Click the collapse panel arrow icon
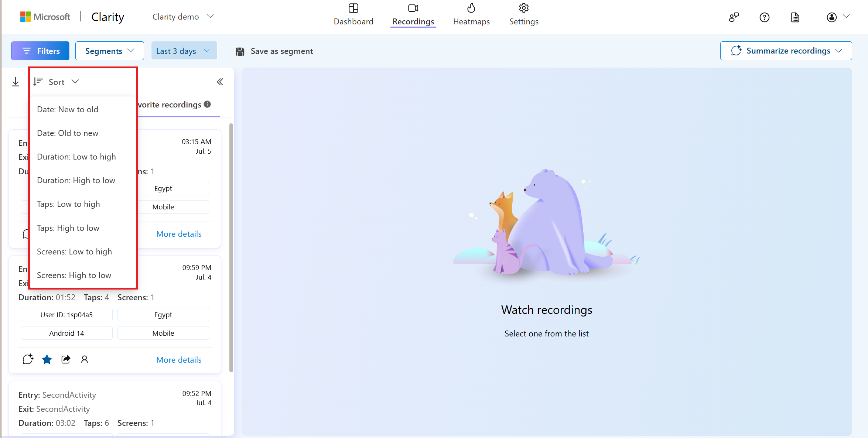Viewport: 868px width, 438px height. pyautogui.click(x=220, y=82)
